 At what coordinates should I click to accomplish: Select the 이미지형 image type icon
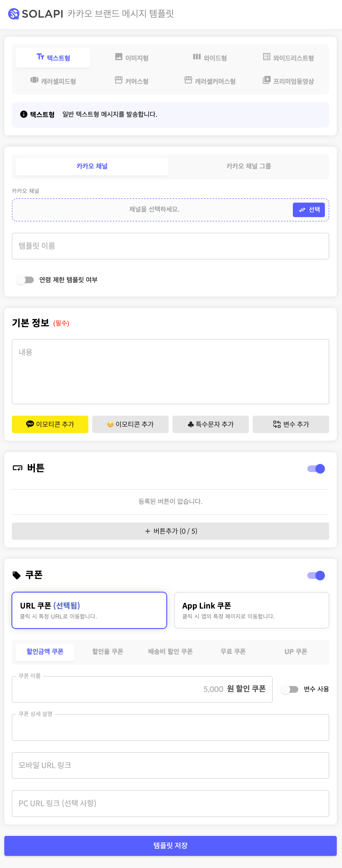click(x=119, y=57)
